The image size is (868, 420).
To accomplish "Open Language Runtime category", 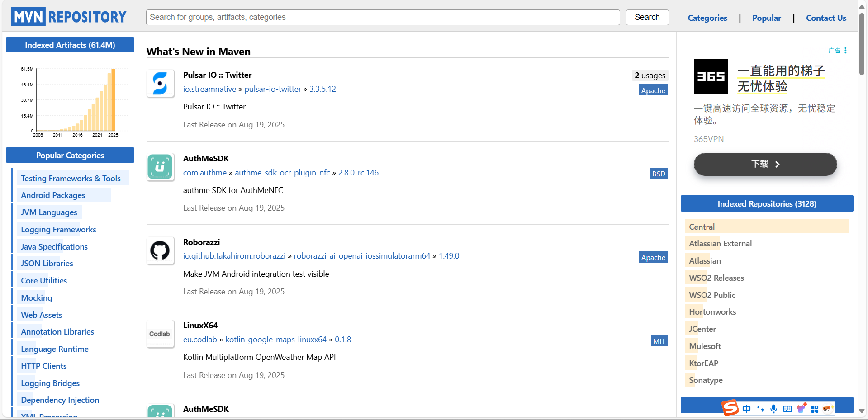I will tap(55, 349).
